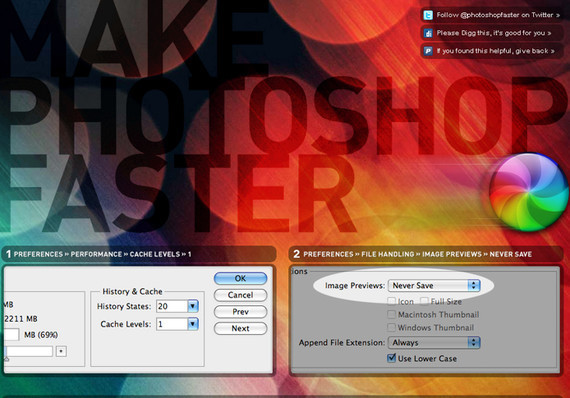Click the memory usage MB input field
This screenshot has height=398, width=570.
pos(12,334)
